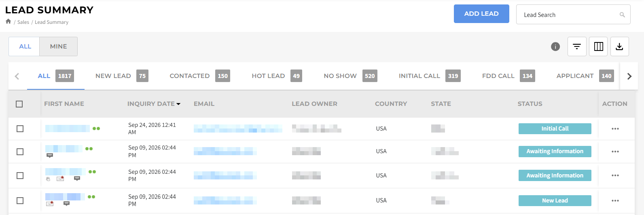This screenshot has height=215, width=644.
Task: Click green dots in the Initial Call row
Action: tap(96, 129)
